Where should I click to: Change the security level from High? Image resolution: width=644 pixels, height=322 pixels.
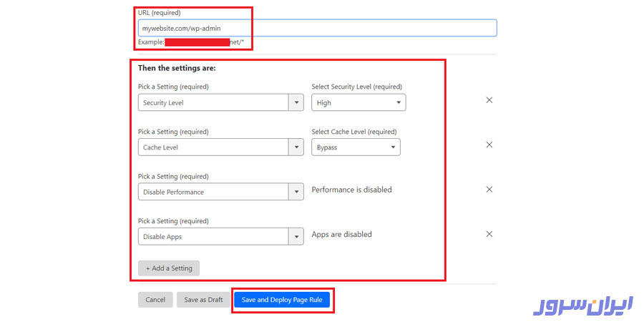(x=358, y=102)
